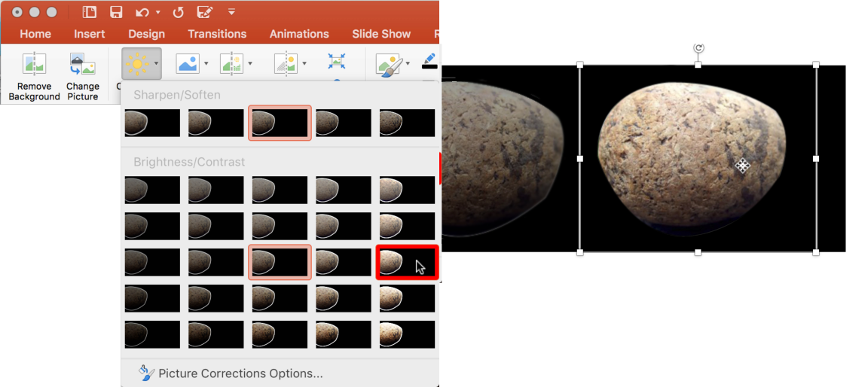868x387 pixels.
Task: Select the Slide Show tab
Action: [381, 35]
